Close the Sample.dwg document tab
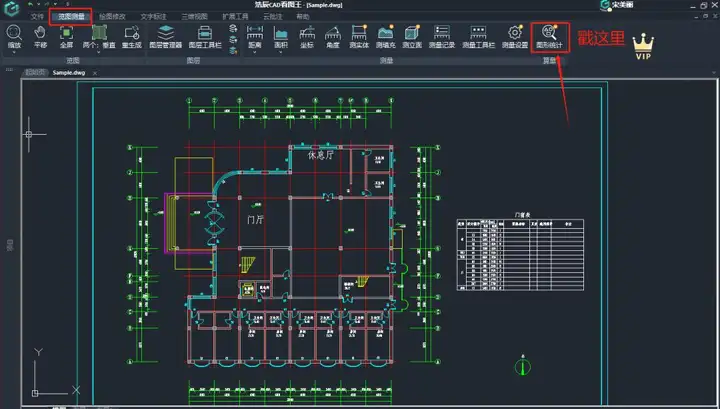Viewport: 720px width, 409px height. [95, 73]
